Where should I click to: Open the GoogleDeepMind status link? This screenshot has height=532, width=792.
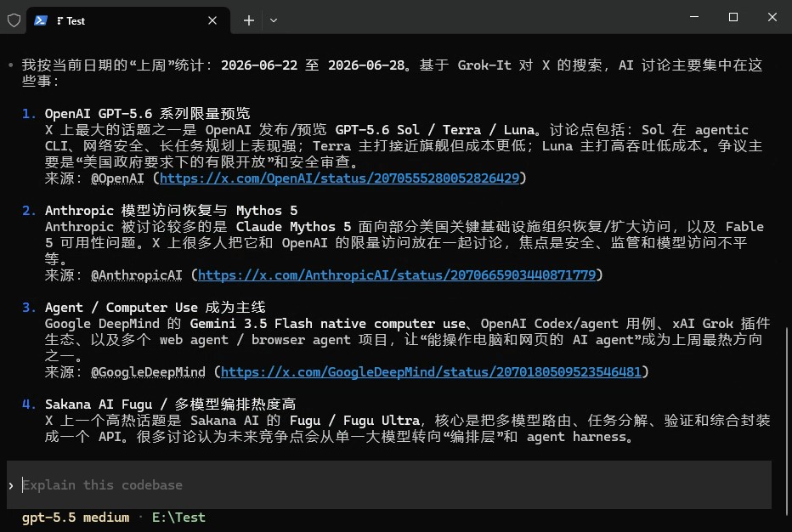click(x=431, y=372)
